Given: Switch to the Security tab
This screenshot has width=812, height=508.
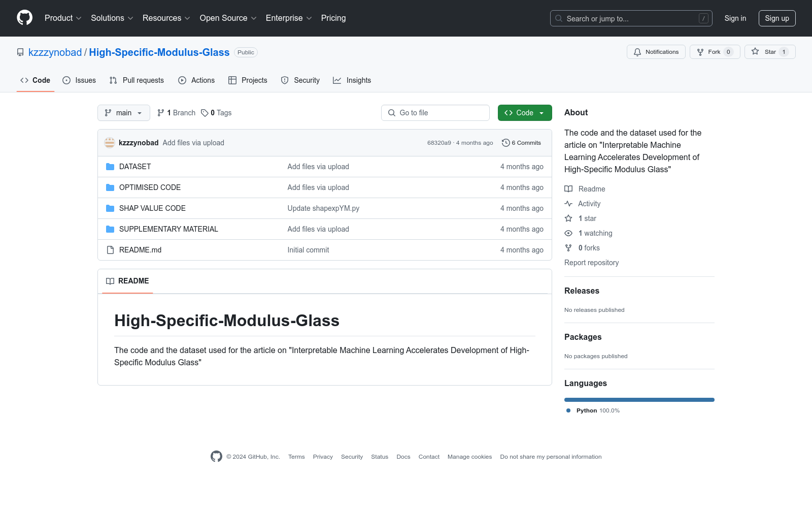Looking at the screenshot, I should 300,80.
